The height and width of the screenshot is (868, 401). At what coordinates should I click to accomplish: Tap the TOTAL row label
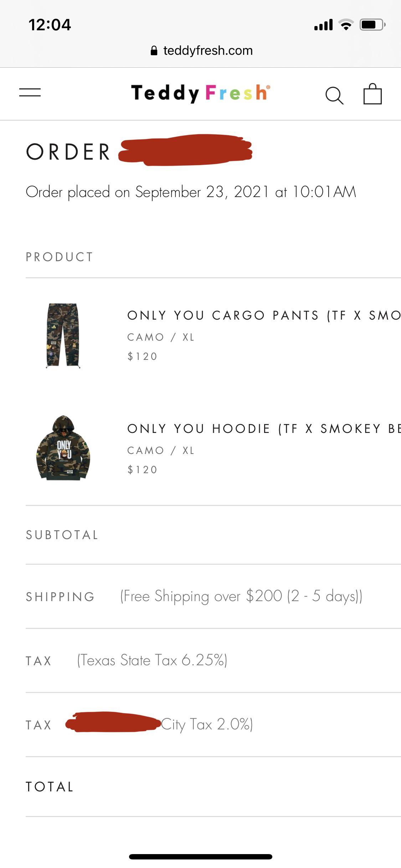point(50,787)
